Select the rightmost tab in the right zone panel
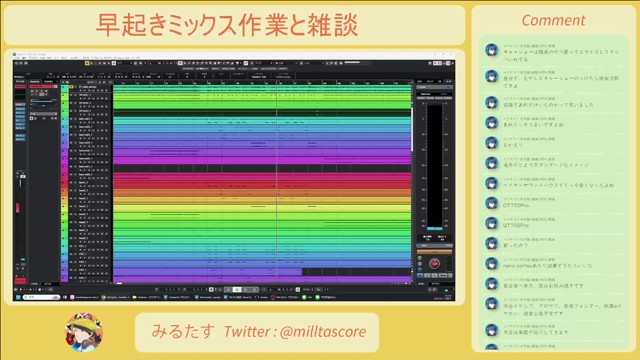 (449, 82)
